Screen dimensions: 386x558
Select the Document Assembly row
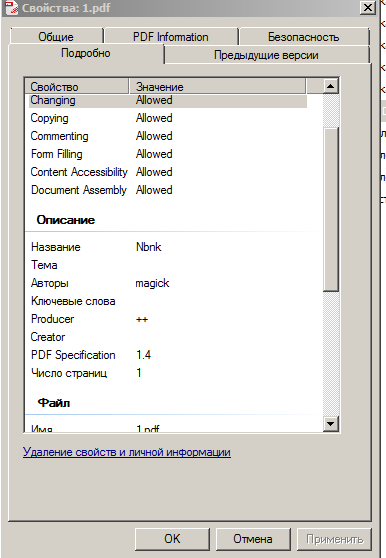(x=168, y=190)
